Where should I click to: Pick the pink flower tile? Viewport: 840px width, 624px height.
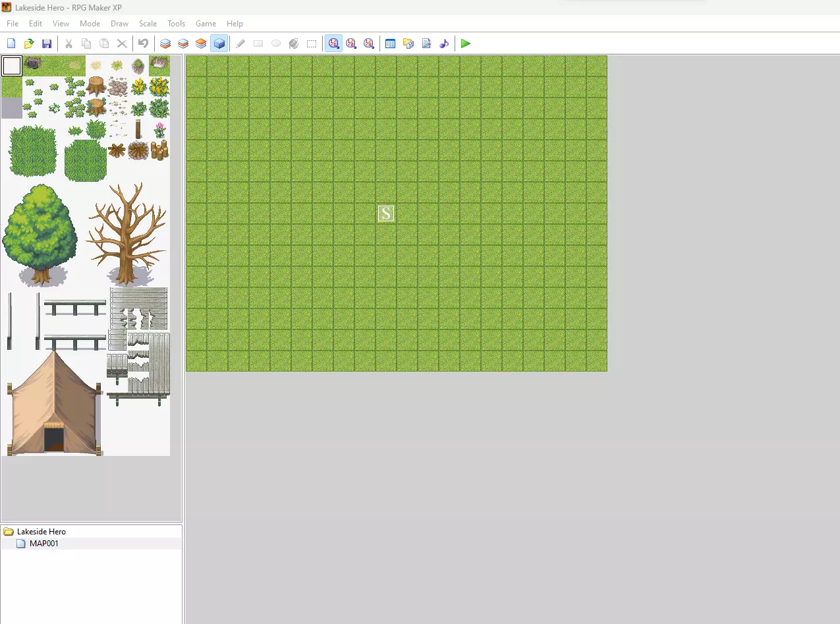click(x=159, y=129)
